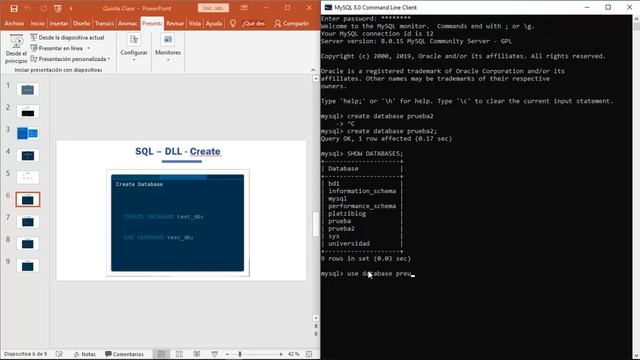Image resolution: width=640 pixels, height=360 pixels.
Task: Open the Configurar group dropdown
Action: pyautogui.click(x=134, y=48)
